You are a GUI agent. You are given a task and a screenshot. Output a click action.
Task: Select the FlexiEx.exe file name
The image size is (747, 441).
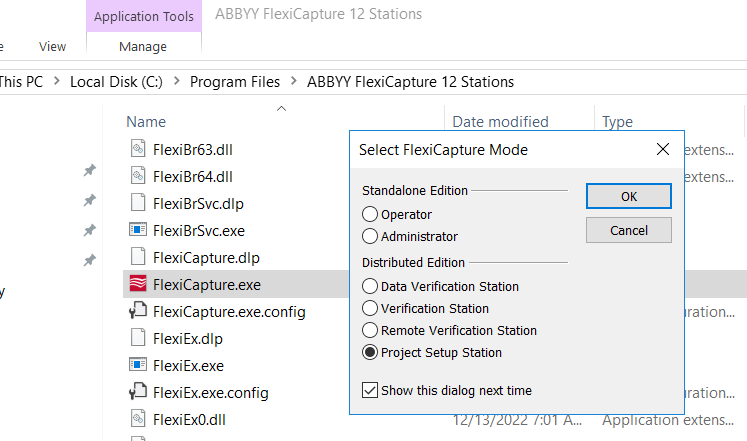(188, 366)
